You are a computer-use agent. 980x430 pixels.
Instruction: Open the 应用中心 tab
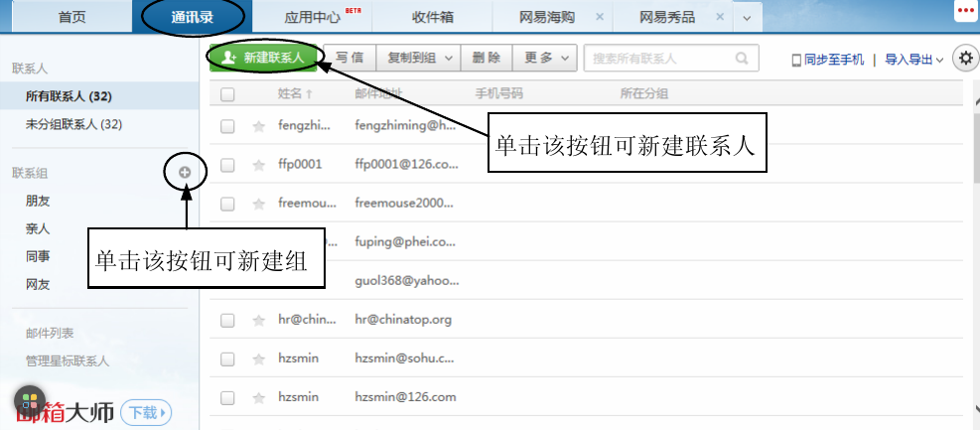click(313, 17)
